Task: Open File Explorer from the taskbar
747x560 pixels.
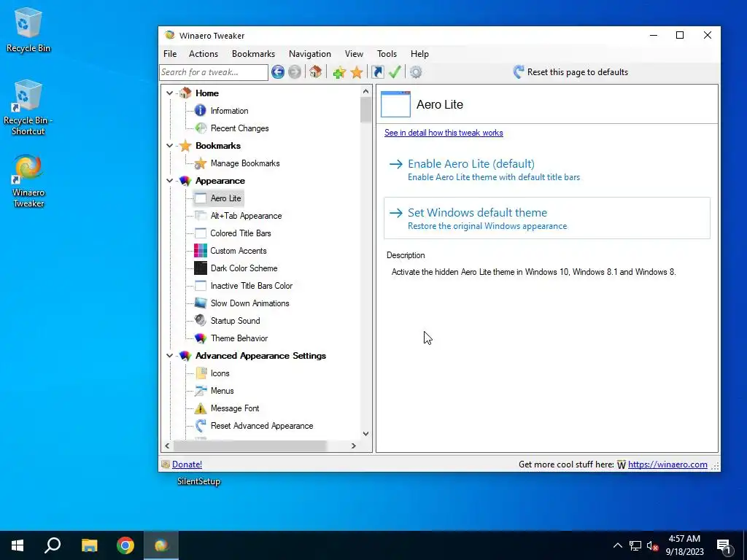Action: (89, 545)
